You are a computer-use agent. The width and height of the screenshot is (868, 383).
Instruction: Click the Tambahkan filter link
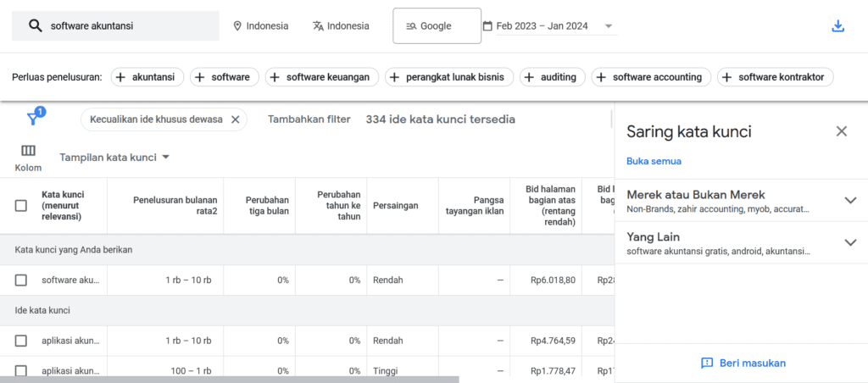(x=309, y=119)
